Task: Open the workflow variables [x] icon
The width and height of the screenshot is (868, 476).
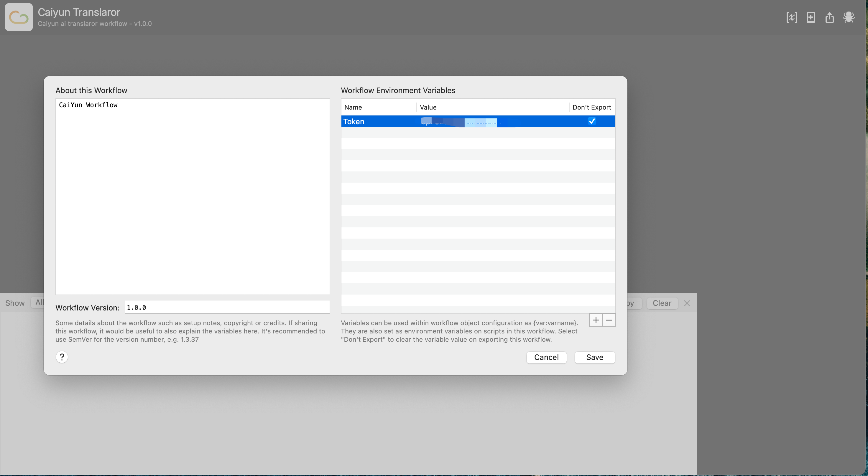Action: [792, 17]
